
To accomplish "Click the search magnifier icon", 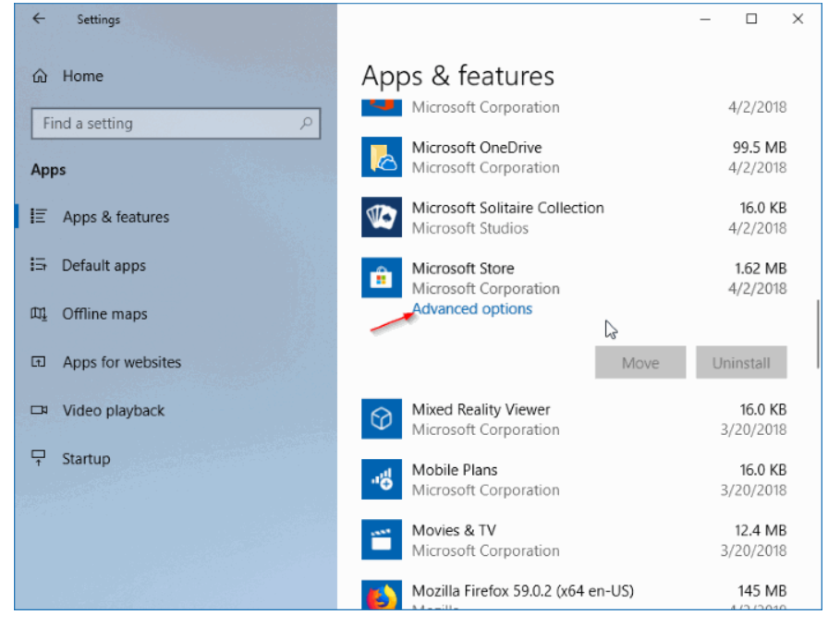I will [x=306, y=123].
